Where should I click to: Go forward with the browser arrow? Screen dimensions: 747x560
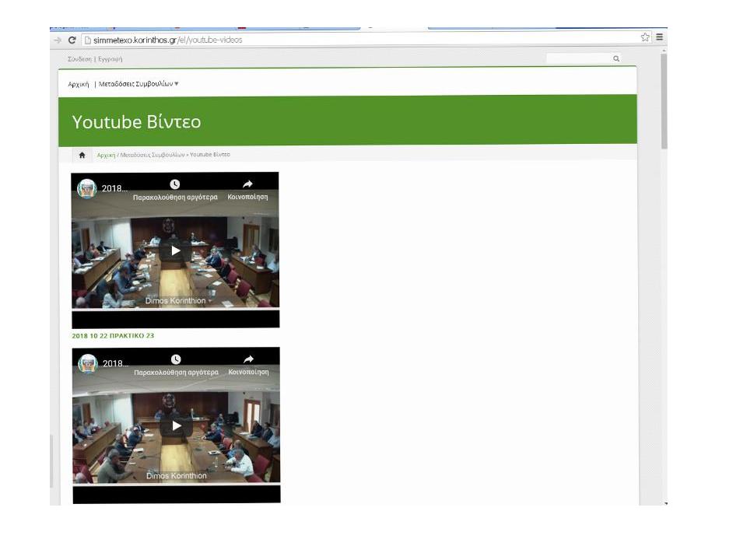[x=58, y=40]
